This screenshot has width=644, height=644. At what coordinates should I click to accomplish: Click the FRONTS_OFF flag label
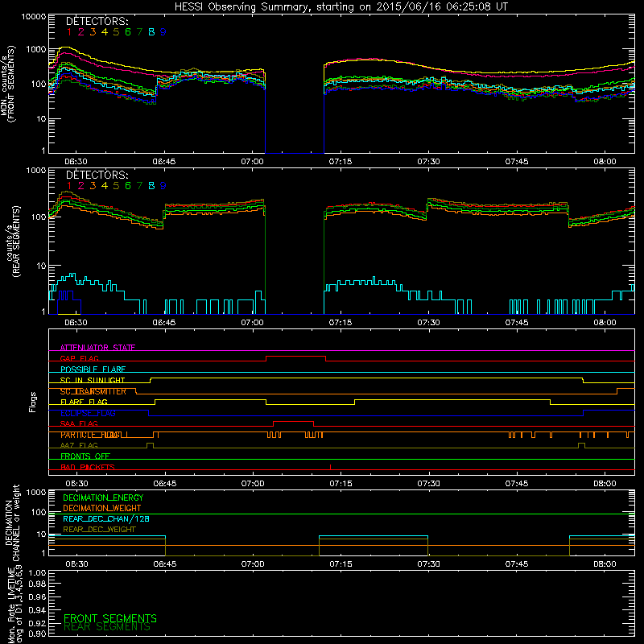[x=85, y=456]
